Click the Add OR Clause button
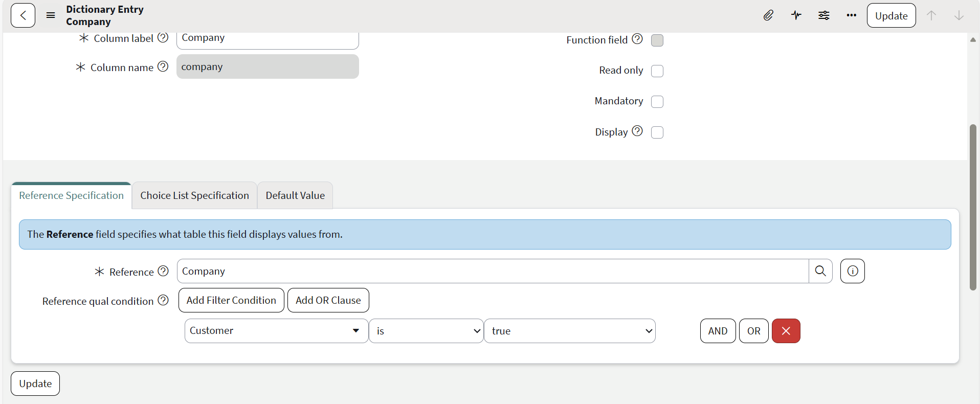980x404 pixels. (x=328, y=300)
